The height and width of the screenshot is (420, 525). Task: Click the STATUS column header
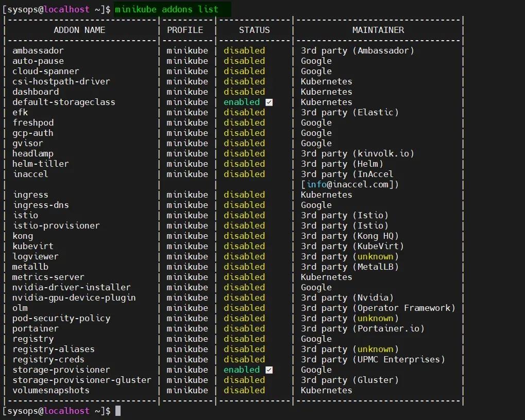253,30
